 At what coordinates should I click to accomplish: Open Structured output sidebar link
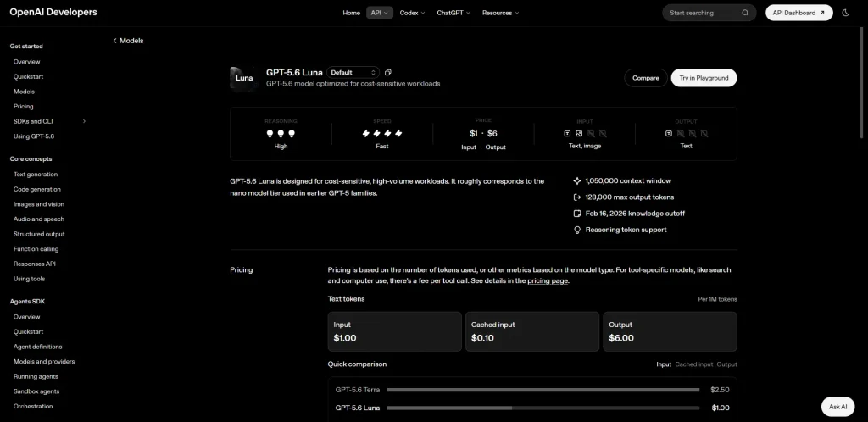[x=39, y=234]
